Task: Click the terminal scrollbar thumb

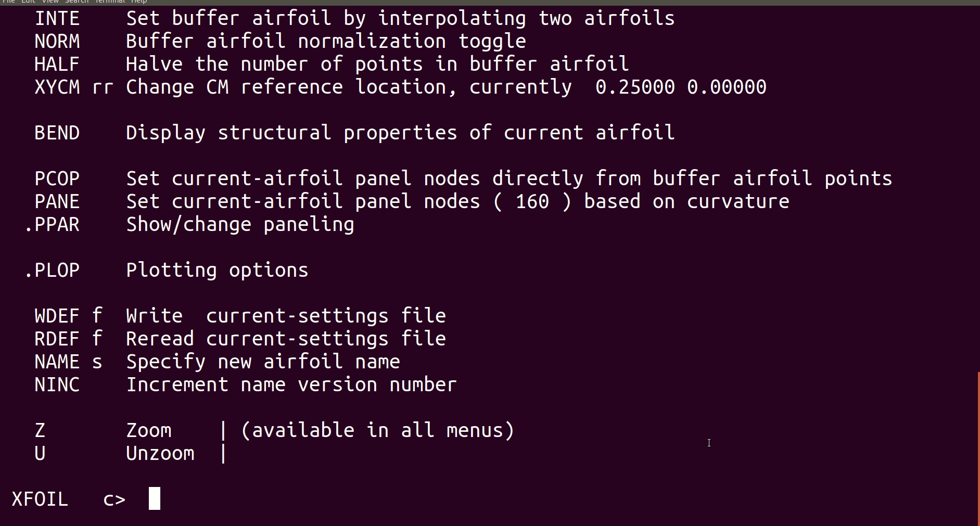Action: (x=978, y=449)
